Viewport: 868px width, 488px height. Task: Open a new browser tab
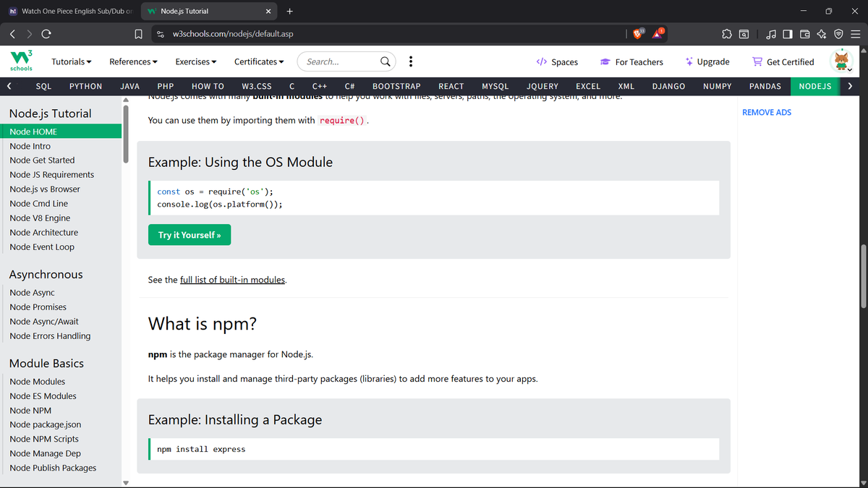pyautogui.click(x=290, y=11)
